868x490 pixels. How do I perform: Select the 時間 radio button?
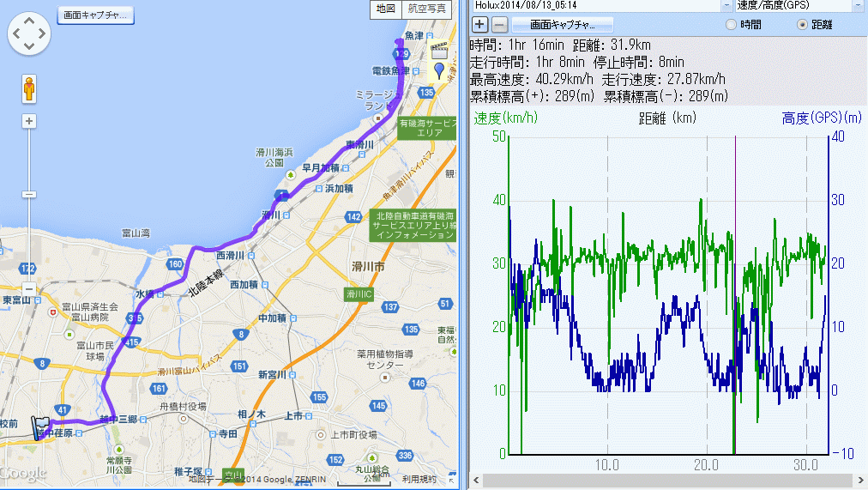(x=732, y=25)
